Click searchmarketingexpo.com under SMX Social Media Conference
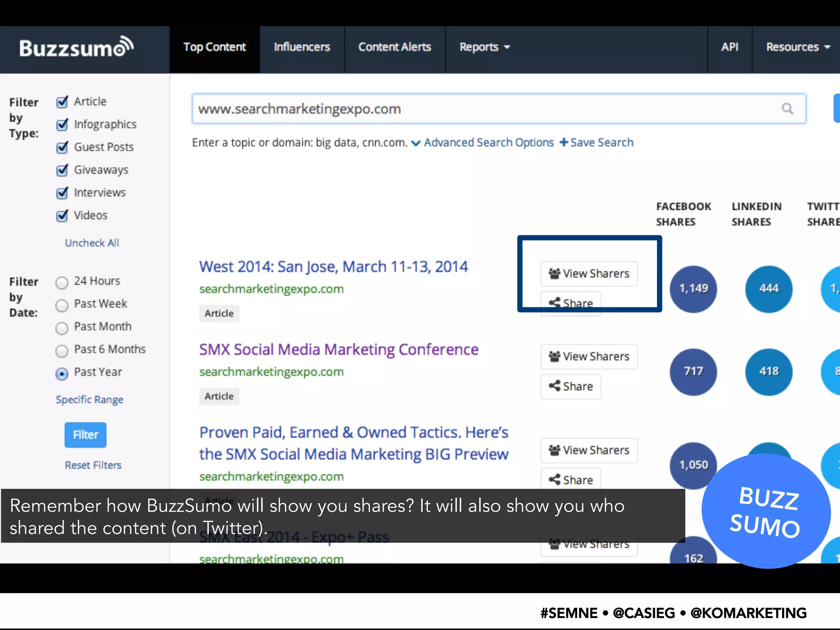This screenshot has width=840, height=630. (x=272, y=372)
